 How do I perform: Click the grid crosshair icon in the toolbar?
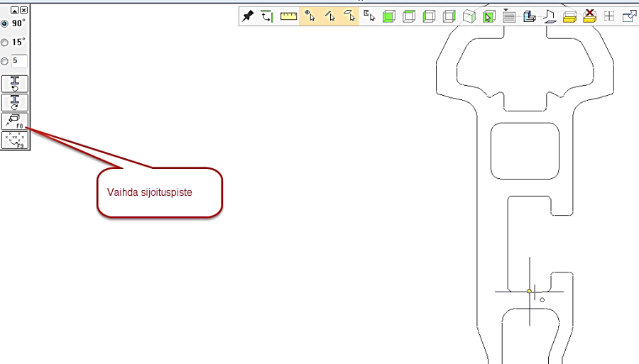[609, 16]
